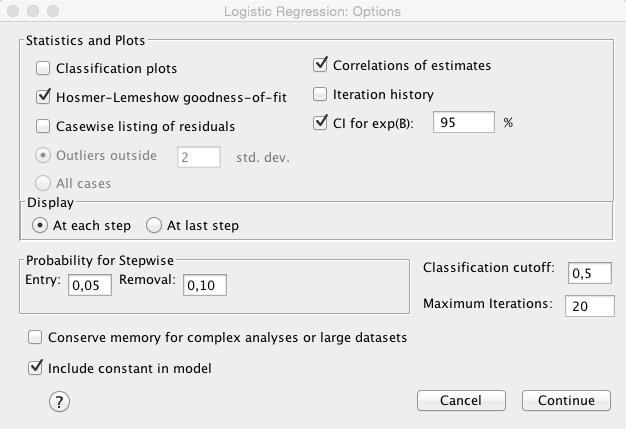Enable Casewise listing of residuals
Image resolution: width=626 pixels, height=429 pixels.
tap(43, 126)
